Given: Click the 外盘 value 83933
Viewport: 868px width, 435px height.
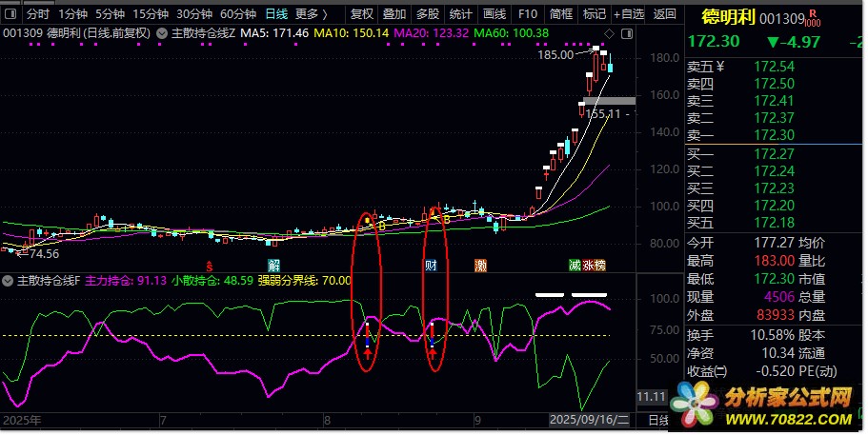Looking at the screenshot, I should (776, 315).
